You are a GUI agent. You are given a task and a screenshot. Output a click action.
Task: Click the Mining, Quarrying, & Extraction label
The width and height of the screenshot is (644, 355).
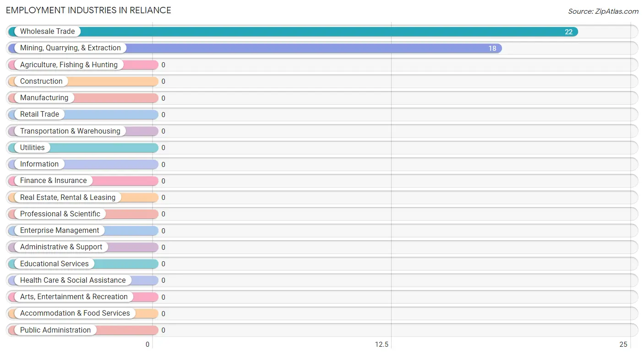click(x=71, y=48)
